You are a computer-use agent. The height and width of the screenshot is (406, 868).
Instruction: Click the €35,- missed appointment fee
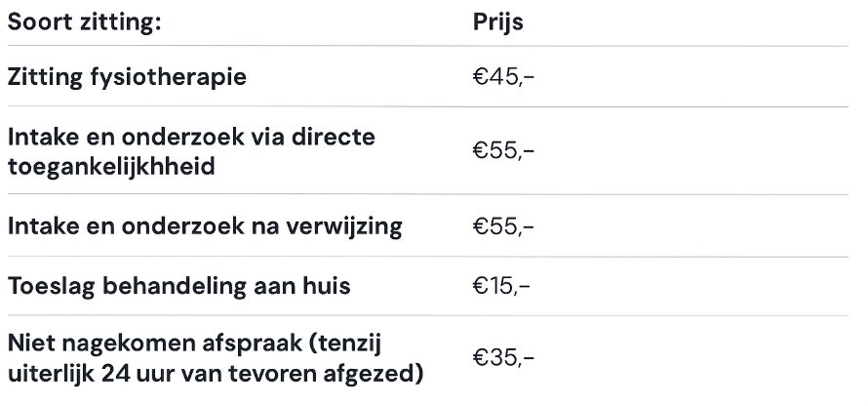tap(503, 357)
